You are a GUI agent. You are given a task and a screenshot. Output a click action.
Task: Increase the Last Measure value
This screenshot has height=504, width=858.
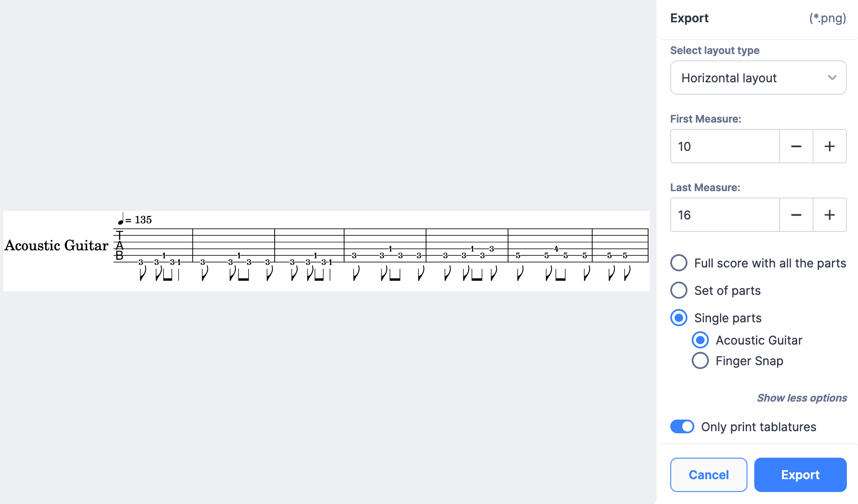(x=829, y=215)
